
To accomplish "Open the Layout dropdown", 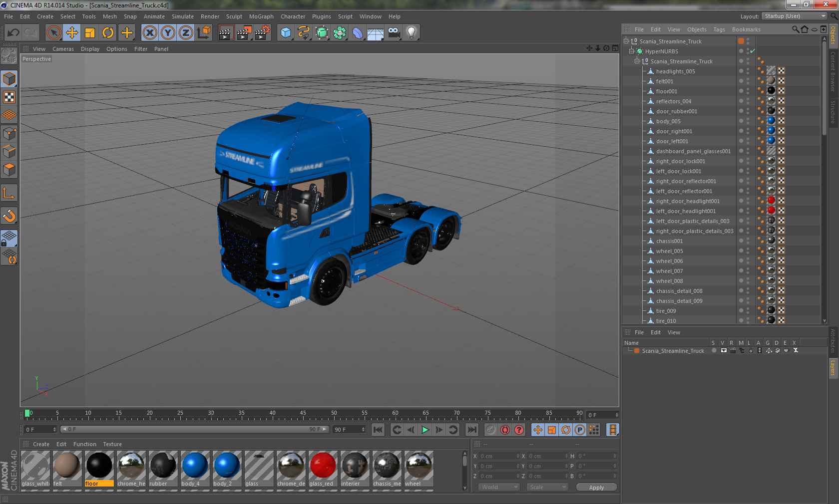I will [795, 16].
